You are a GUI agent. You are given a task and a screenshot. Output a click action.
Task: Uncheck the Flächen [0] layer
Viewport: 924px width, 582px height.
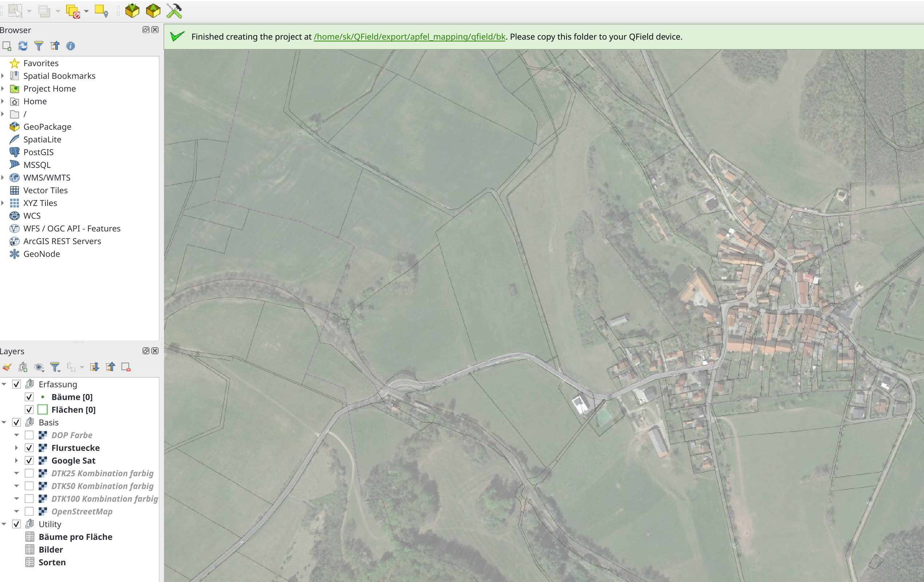(29, 409)
